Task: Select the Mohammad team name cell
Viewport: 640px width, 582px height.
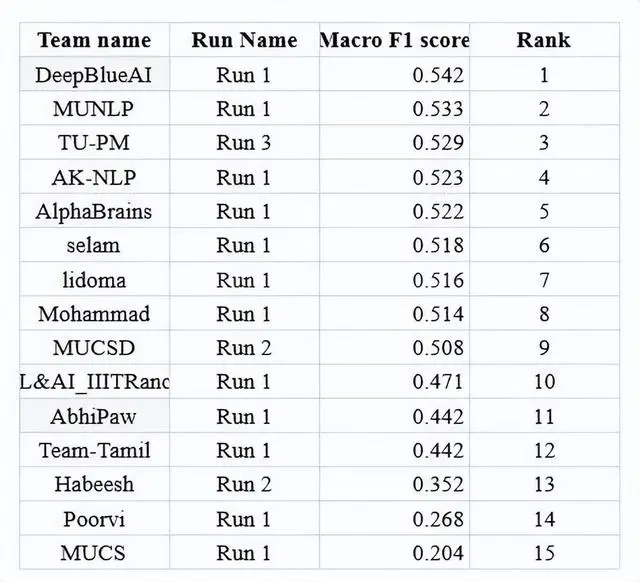Action: (94, 314)
